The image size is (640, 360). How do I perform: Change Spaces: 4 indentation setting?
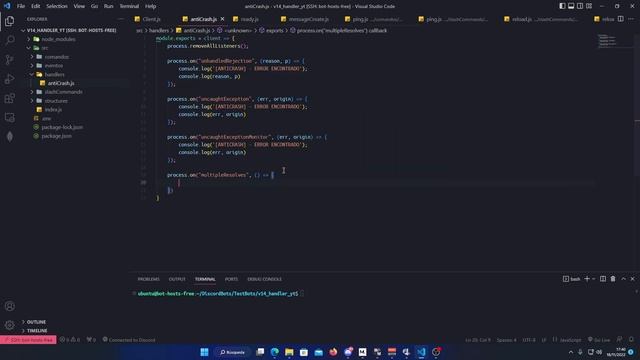click(x=506, y=340)
